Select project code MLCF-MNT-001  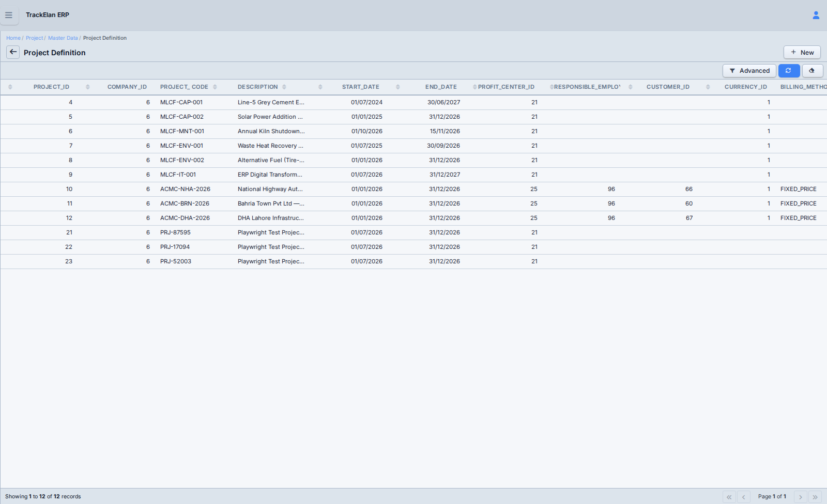click(x=182, y=131)
